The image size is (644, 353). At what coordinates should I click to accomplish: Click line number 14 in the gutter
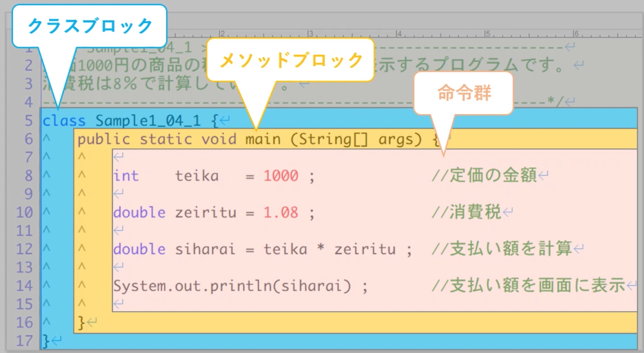coord(24,286)
